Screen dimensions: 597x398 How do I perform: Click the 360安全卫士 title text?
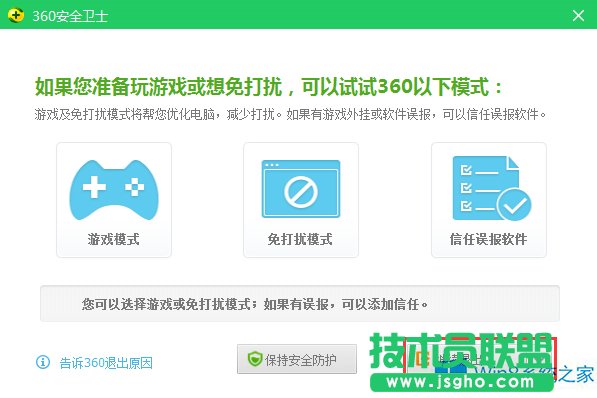coord(70,16)
